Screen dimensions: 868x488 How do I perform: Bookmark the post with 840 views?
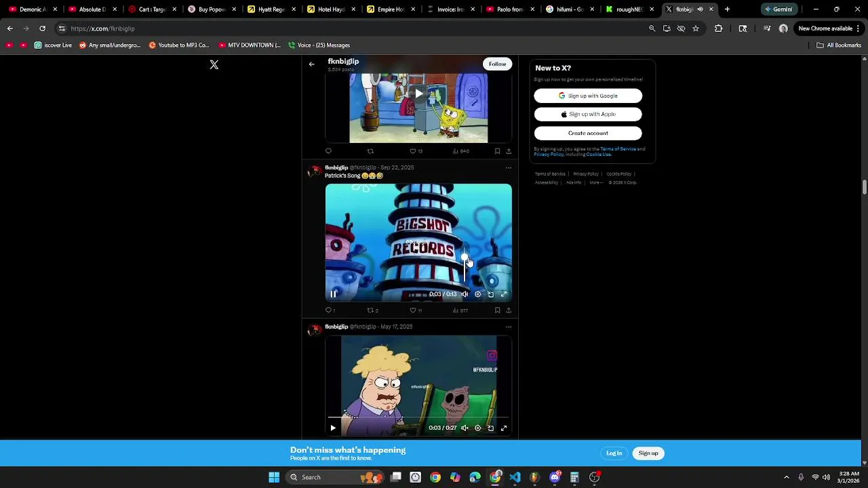497,151
